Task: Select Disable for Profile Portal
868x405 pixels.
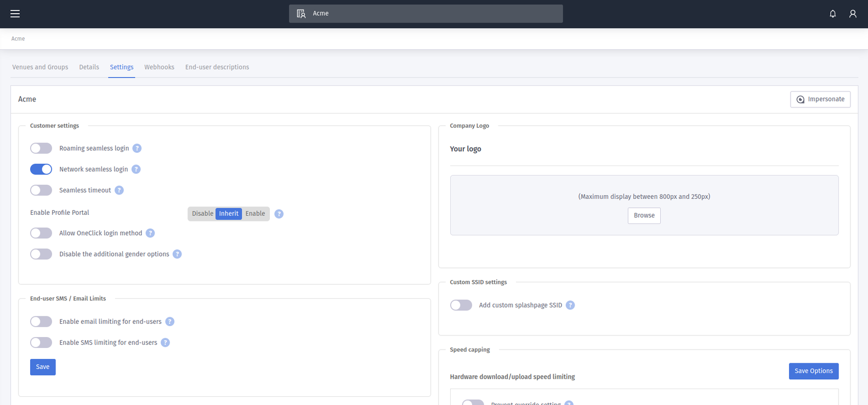Action: pyautogui.click(x=202, y=214)
